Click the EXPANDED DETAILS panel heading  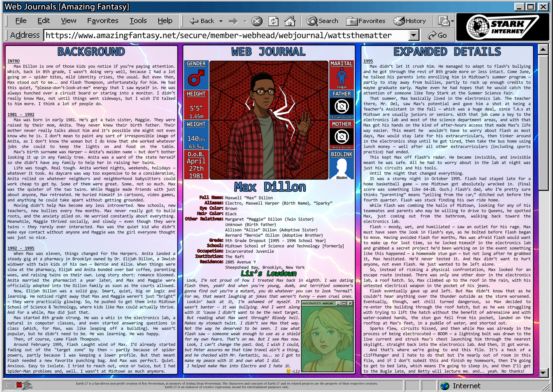coord(447,52)
